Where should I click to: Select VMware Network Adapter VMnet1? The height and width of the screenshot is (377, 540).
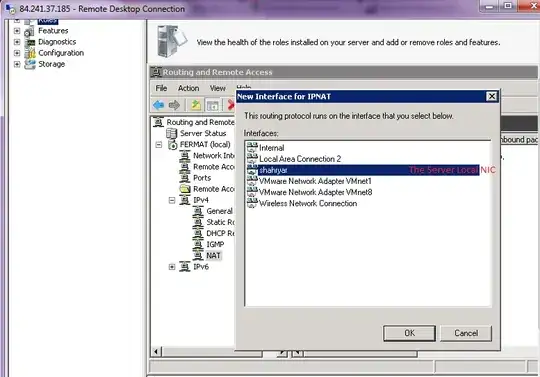[x=315, y=181]
